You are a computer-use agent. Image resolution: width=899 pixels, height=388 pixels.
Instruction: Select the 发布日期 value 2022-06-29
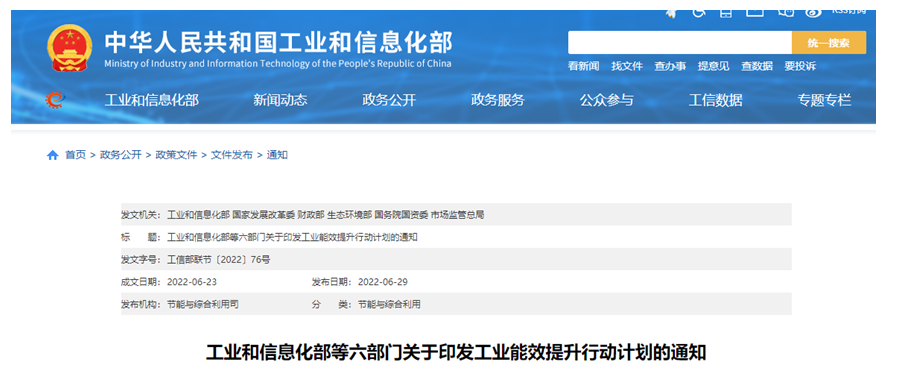pyautogui.click(x=382, y=282)
